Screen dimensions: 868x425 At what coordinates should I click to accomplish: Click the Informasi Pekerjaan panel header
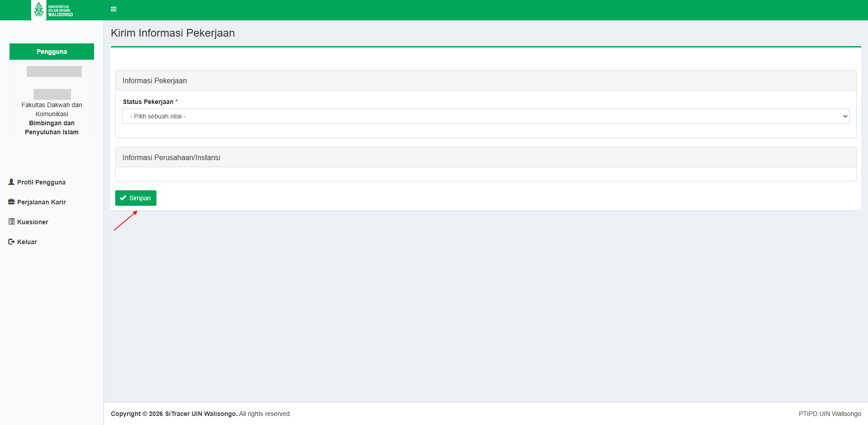click(x=155, y=80)
